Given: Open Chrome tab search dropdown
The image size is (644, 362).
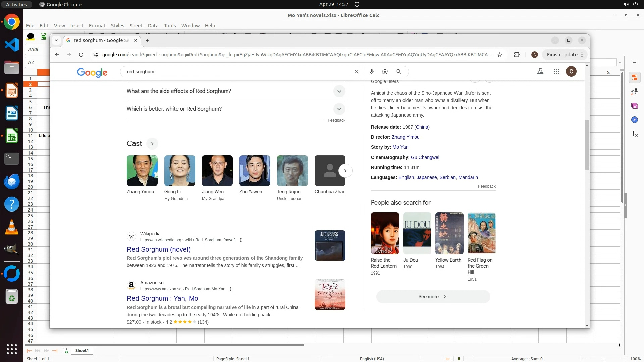Looking at the screenshot, I should click(56, 40).
